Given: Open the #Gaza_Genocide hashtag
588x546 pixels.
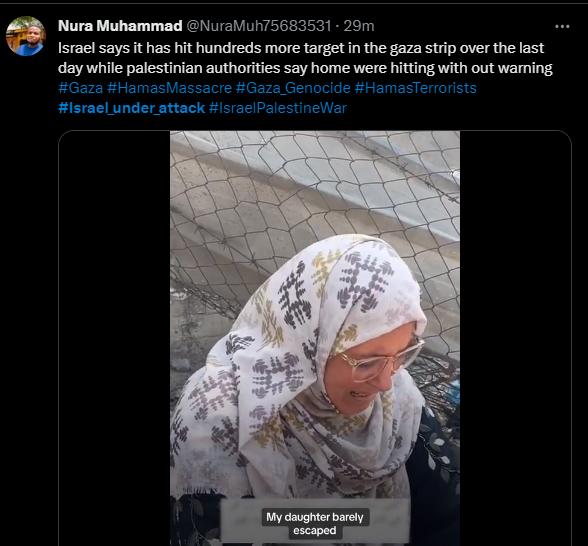Looking at the screenshot, I should tap(293, 88).
